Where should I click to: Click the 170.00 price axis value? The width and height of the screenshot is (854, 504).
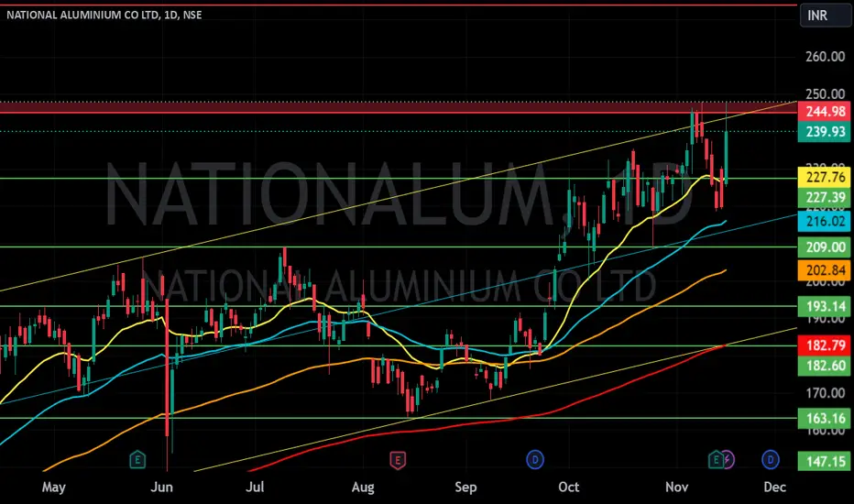[x=825, y=393]
